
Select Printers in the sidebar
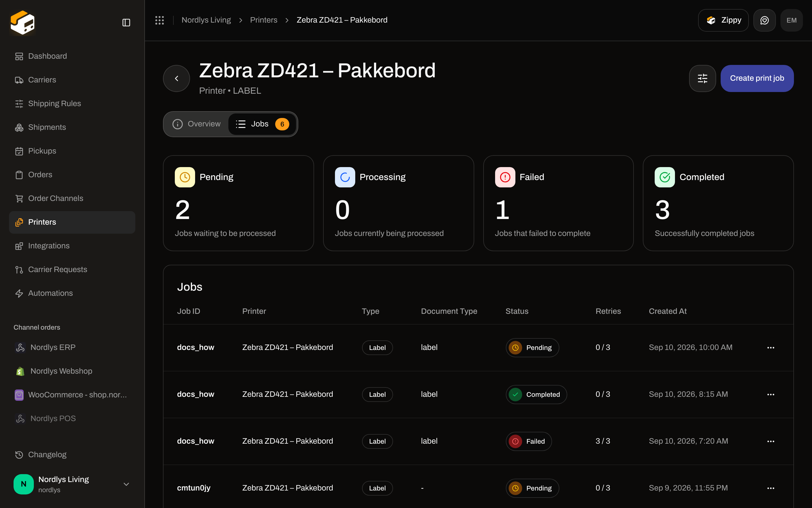click(x=72, y=222)
